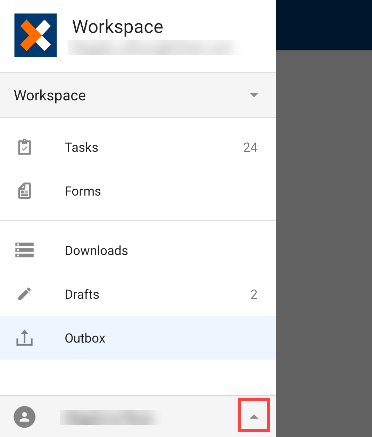This screenshot has height=437, width=372.
Task: Expand the Workspace dropdown arrow
Action: tap(254, 95)
